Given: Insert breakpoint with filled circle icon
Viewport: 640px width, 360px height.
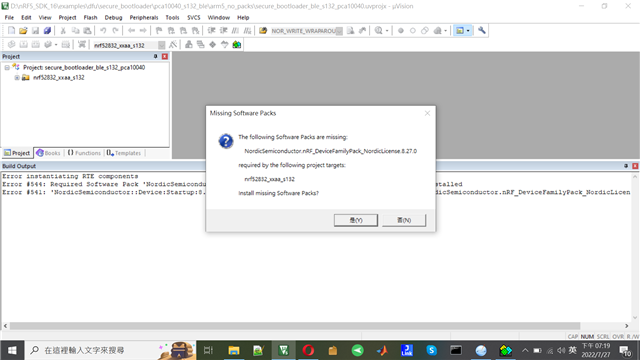Looking at the screenshot, I should (401, 31).
